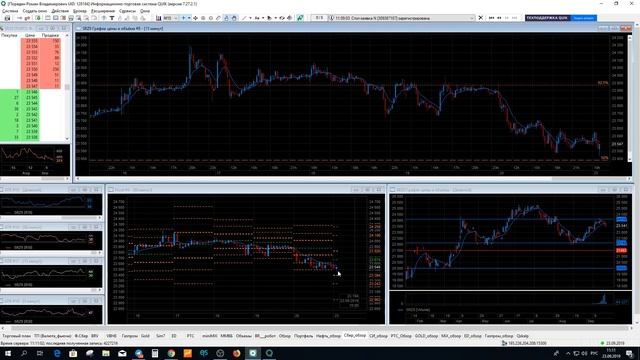640x360 pixels.
Task: Open the Система menu
Action: 10,11
